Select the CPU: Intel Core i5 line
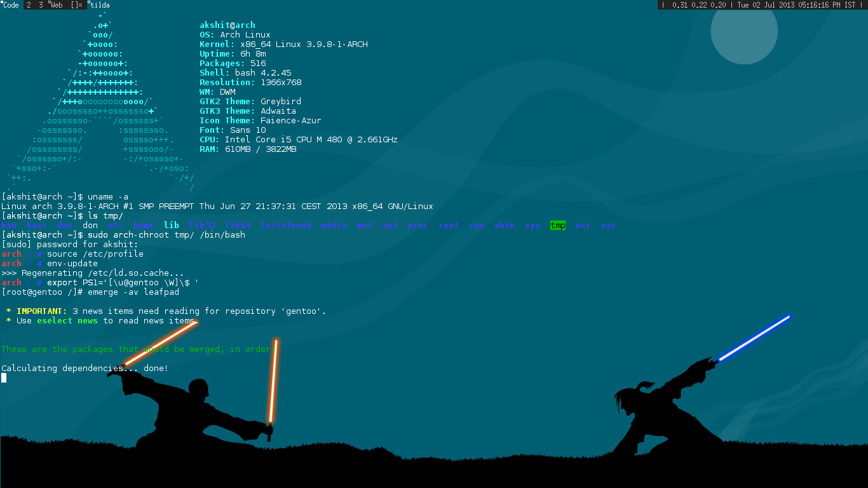This screenshot has height=488, width=868. 299,140
